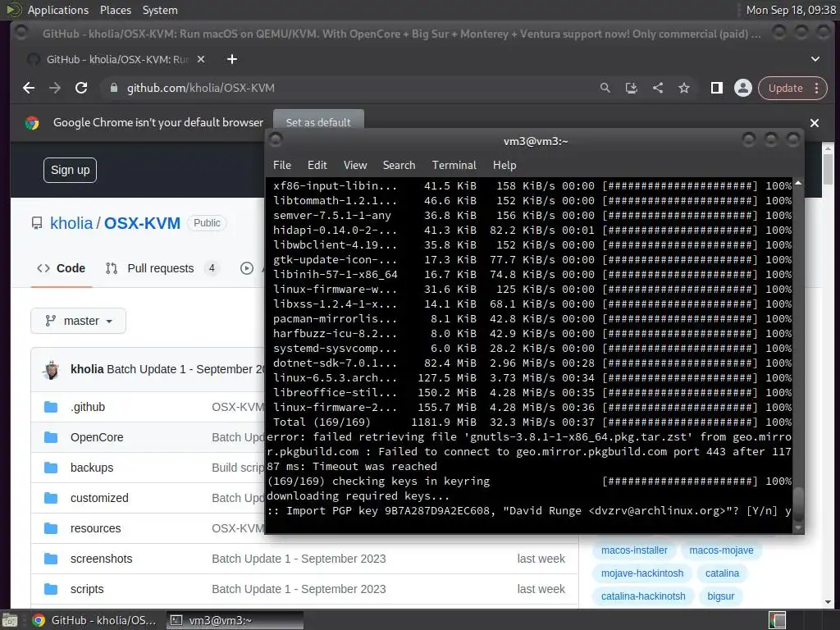Open the .github folder link

[88, 407]
